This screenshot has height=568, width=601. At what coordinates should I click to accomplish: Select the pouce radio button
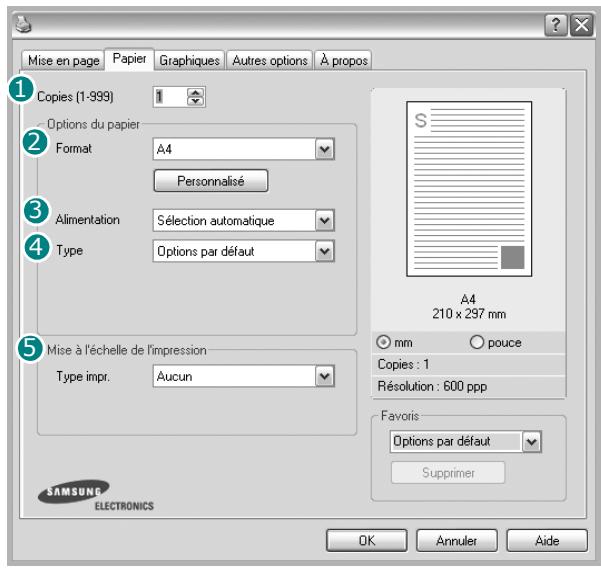[477, 342]
